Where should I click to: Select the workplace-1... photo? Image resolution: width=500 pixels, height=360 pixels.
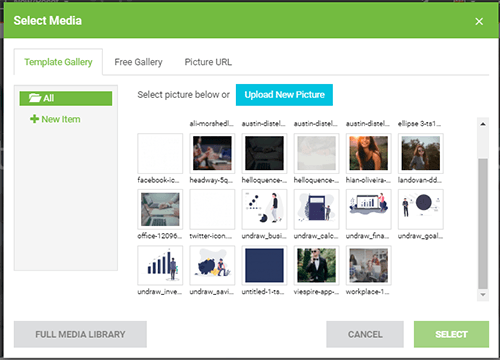[x=368, y=265]
